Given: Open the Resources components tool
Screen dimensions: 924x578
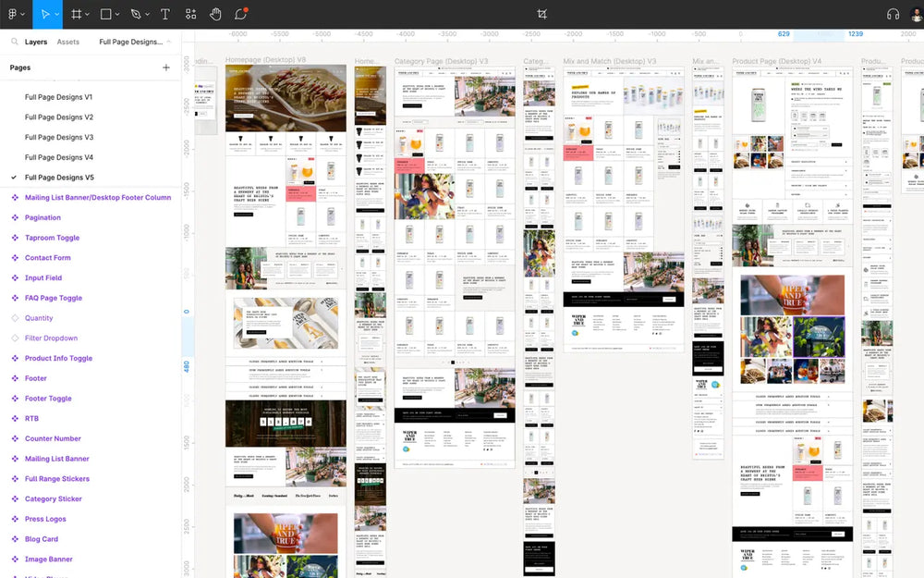Looking at the screenshot, I should (x=190, y=15).
